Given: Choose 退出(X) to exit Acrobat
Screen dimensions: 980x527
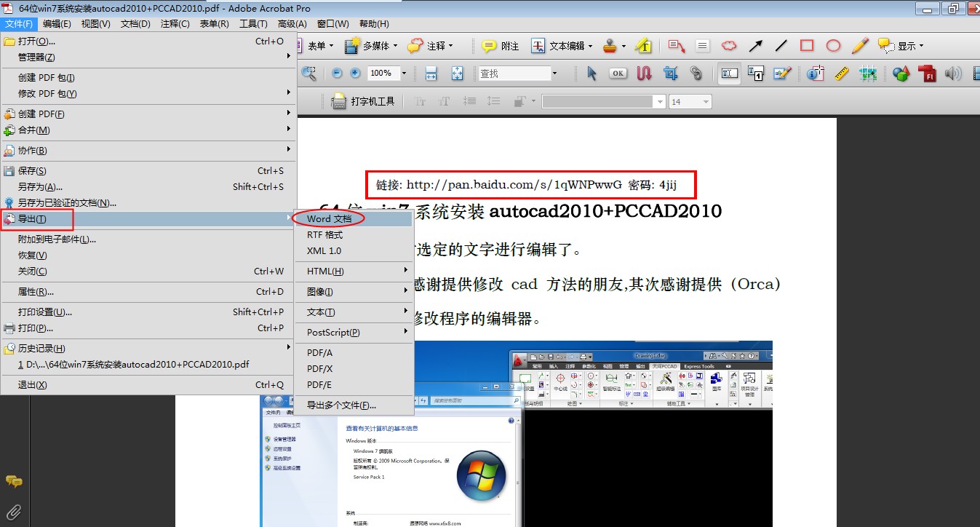Looking at the screenshot, I should (x=148, y=385).
